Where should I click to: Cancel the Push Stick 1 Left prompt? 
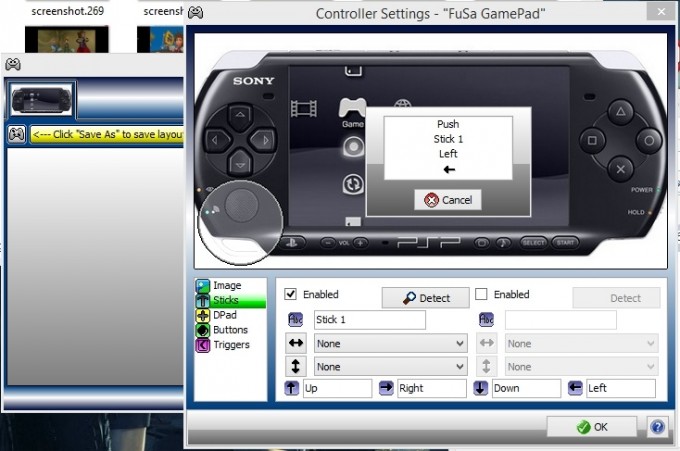(448, 200)
